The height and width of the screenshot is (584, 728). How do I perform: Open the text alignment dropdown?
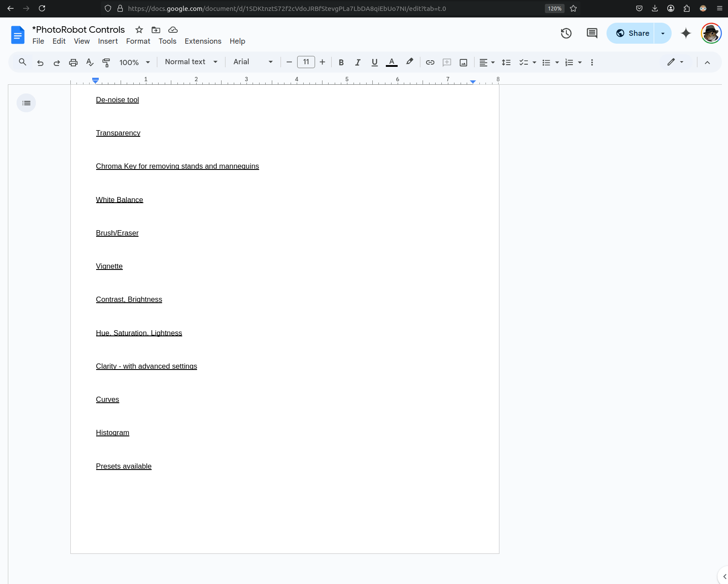(x=487, y=62)
